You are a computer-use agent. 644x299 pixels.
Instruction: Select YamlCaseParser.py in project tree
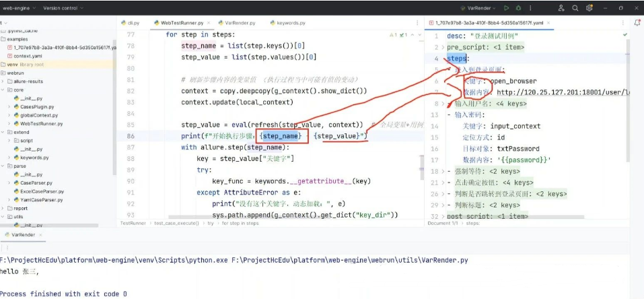point(42,200)
